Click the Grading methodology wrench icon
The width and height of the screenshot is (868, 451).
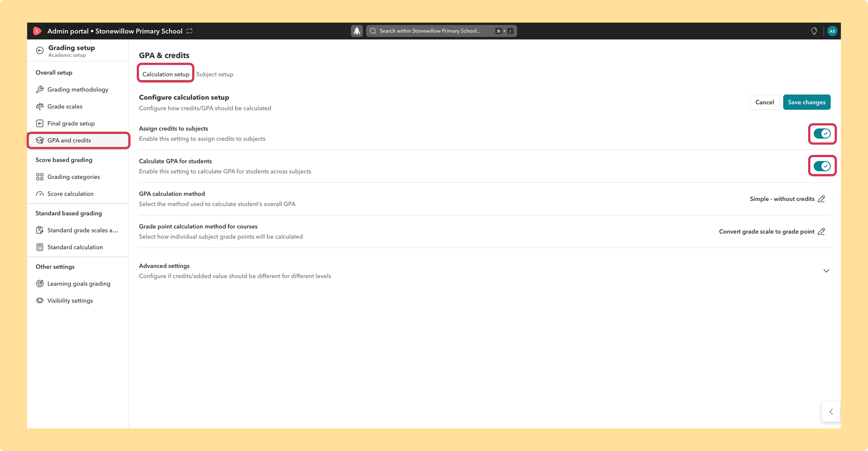[40, 89]
